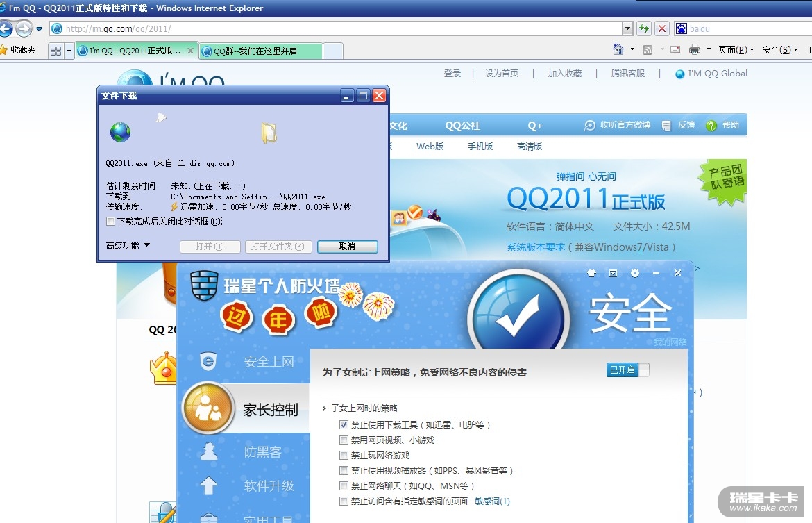Check 禁止使用视频播放器 checkbox
The image size is (812, 523).
(344, 471)
